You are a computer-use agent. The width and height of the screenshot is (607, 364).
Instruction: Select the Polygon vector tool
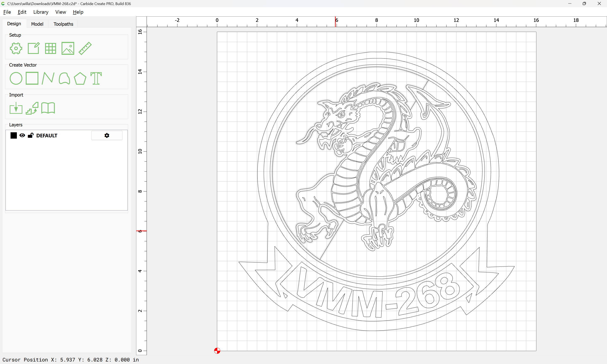pos(80,79)
